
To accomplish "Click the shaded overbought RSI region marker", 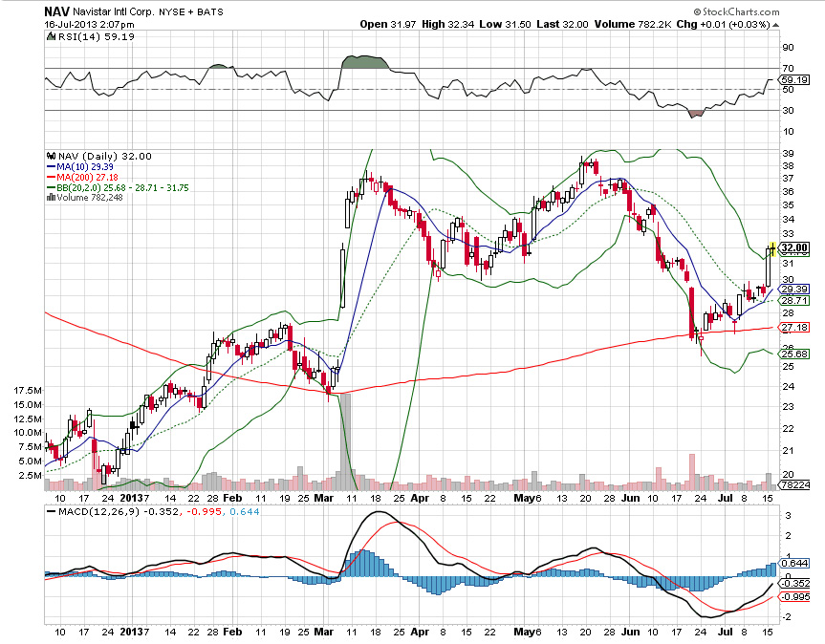I will pyautogui.click(x=363, y=65).
